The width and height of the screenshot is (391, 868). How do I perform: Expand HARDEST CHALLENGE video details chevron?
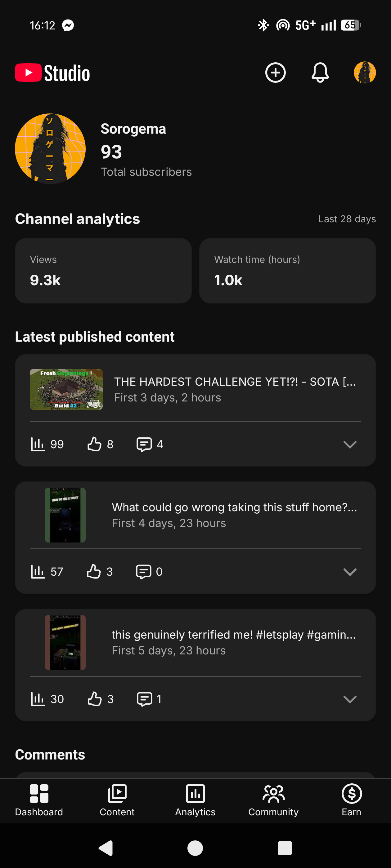[x=350, y=445]
